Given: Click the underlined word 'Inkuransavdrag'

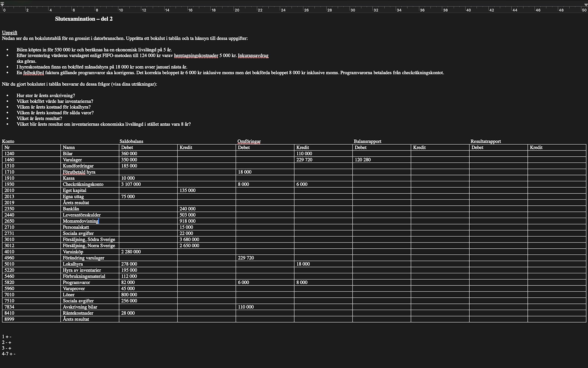Looking at the screenshot, I should 253,56.
